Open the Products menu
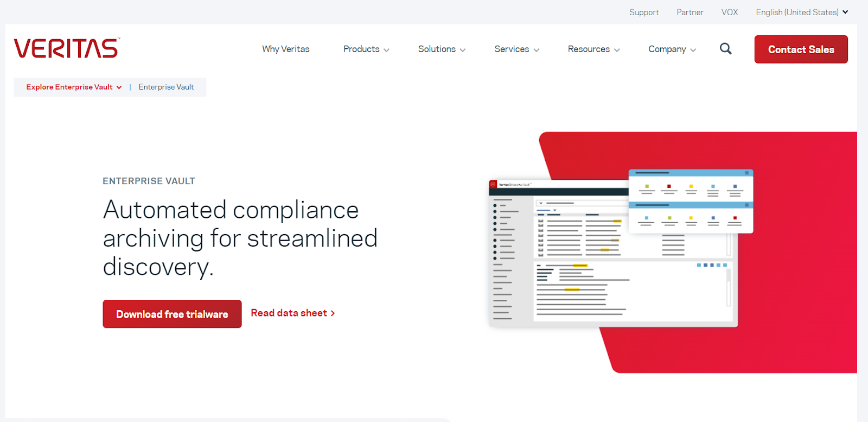Image resolution: width=868 pixels, height=422 pixels. tap(366, 49)
